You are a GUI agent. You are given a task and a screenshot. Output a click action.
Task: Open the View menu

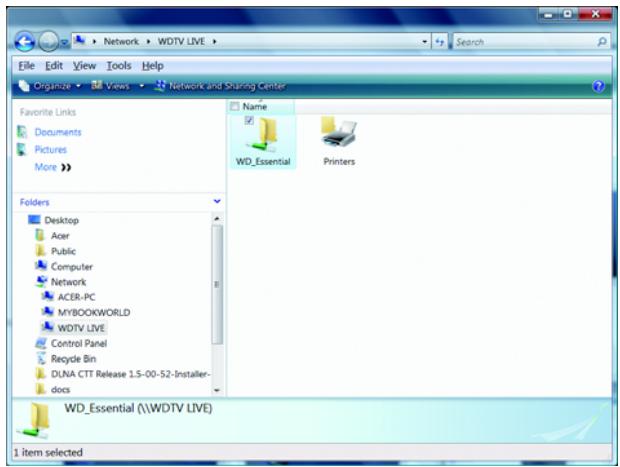[84, 66]
